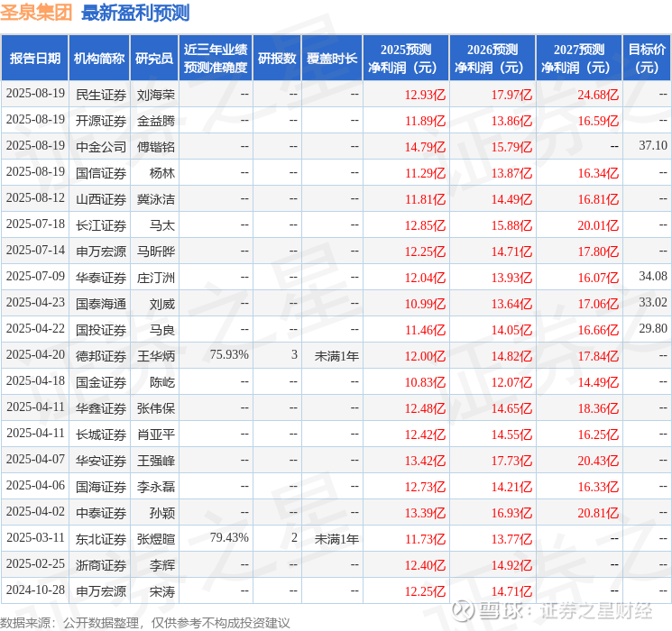Select the 24.68亿 2027 forecast cell
Image resolution: width=672 pixels, height=631 pixels.
(598, 95)
